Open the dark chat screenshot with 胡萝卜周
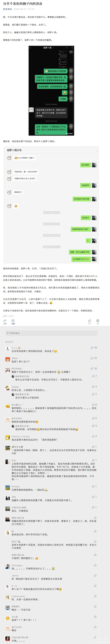 (51, 90)
